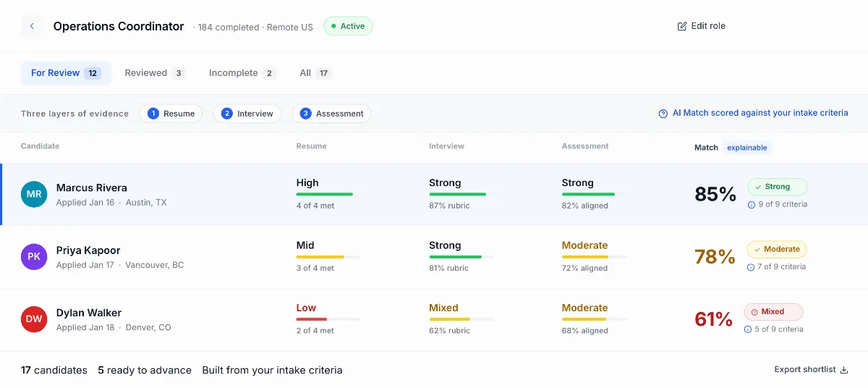Click the 5 ready to advance text

(x=145, y=370)
